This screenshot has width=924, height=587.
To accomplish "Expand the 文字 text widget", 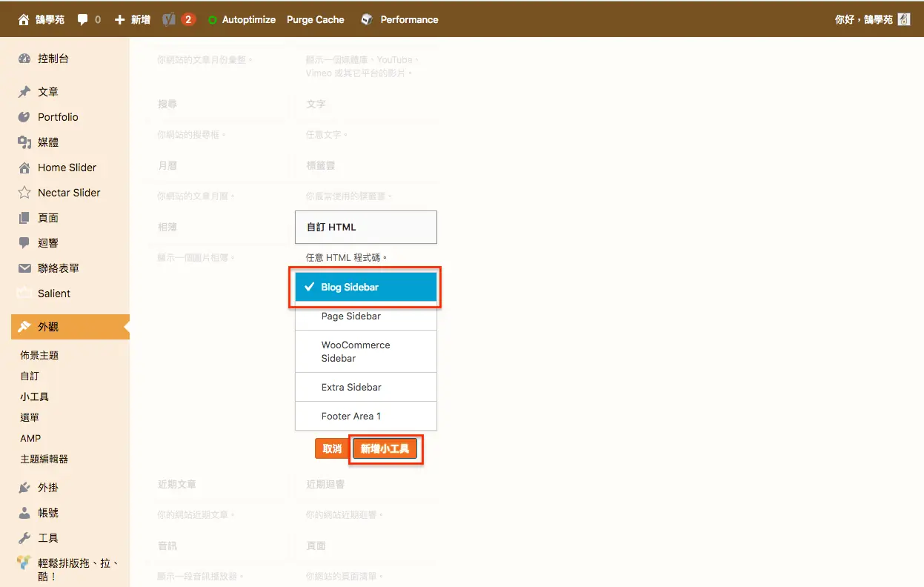I will (x=366, y=105).
